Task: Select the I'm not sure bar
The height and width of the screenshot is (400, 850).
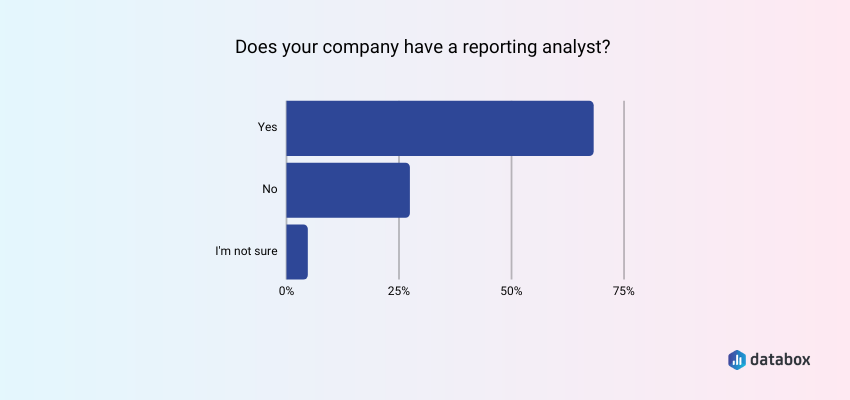Action: pos(297,252)
